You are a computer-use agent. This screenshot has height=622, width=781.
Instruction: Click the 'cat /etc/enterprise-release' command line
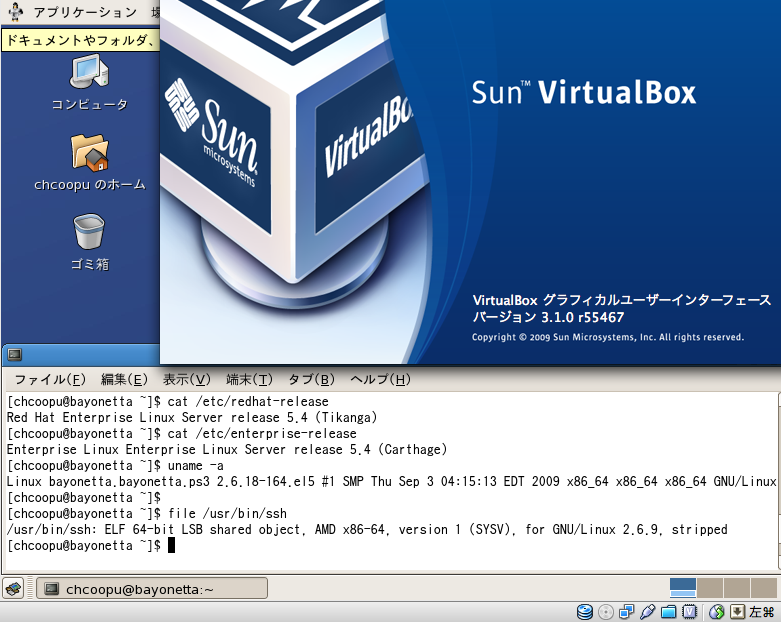(x=182, y=433)
